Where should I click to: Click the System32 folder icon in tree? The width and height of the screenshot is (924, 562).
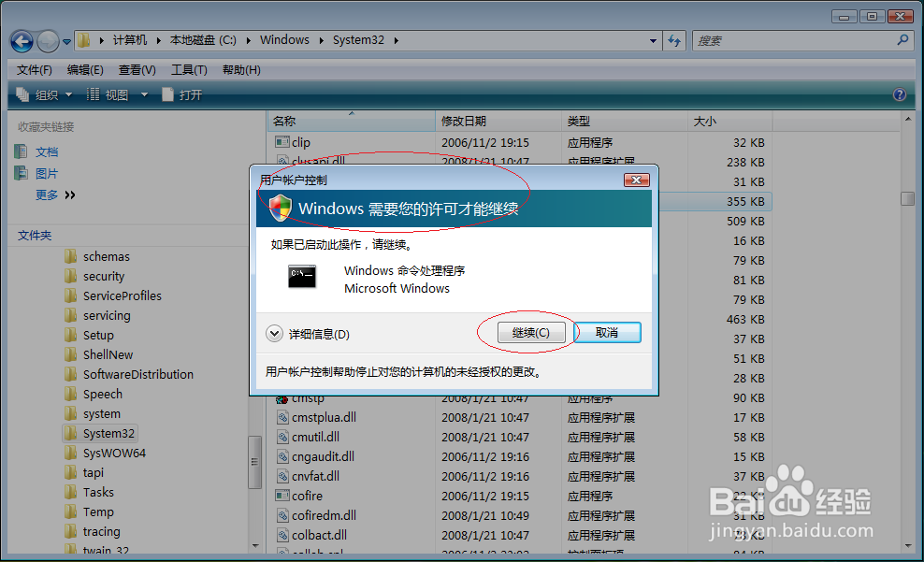point(71,434)
